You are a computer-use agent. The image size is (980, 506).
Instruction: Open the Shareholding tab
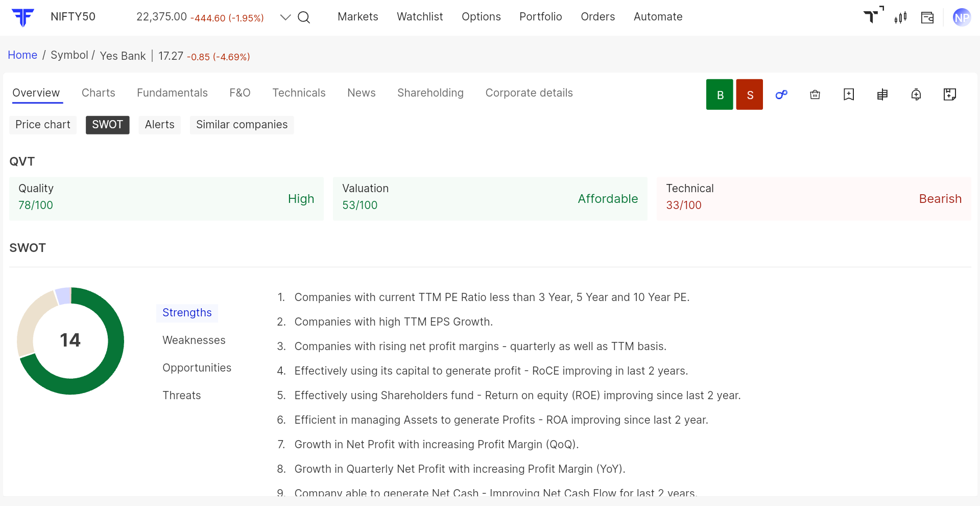pos(430,93)
